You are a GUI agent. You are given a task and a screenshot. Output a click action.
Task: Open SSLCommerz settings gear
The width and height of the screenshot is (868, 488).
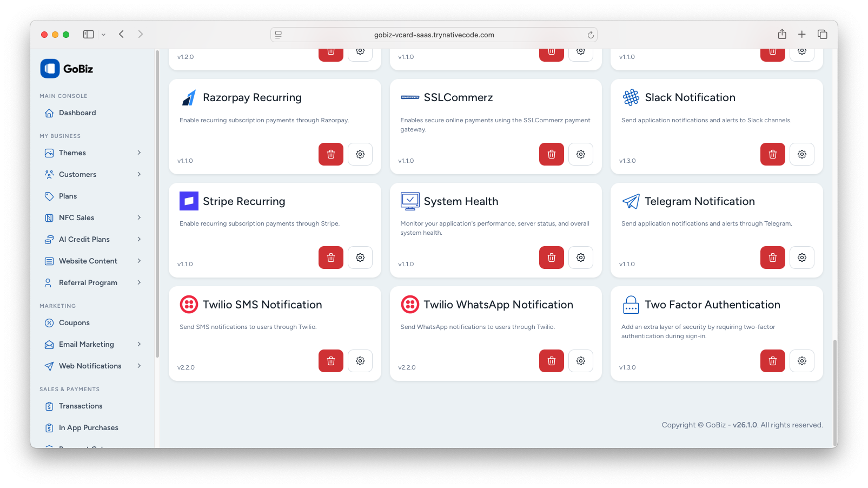(581, 154)
